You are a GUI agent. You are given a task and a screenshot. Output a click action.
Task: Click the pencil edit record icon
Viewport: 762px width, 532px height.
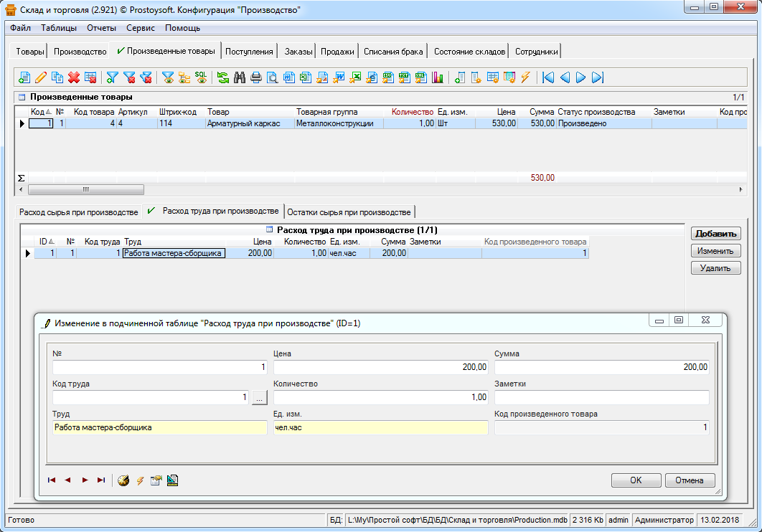tap(41, 77)
